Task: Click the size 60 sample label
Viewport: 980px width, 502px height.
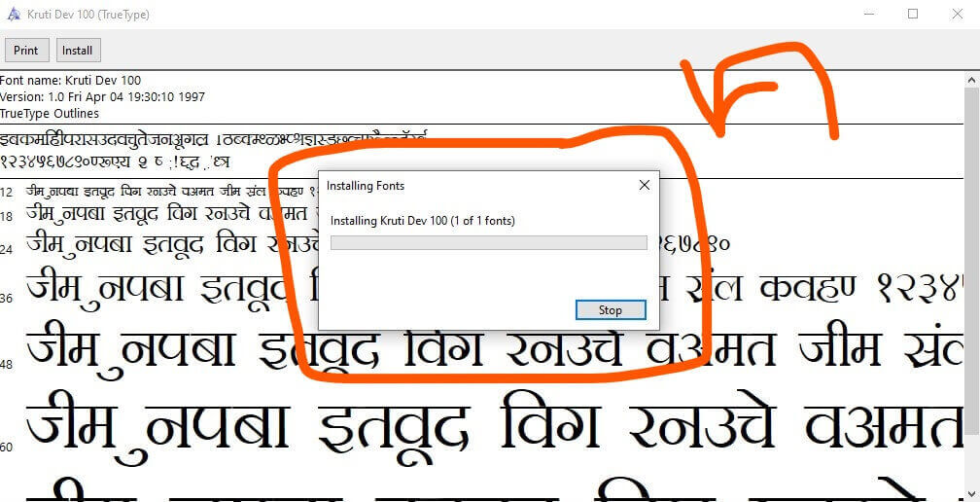Action: [x=6, y=447]
